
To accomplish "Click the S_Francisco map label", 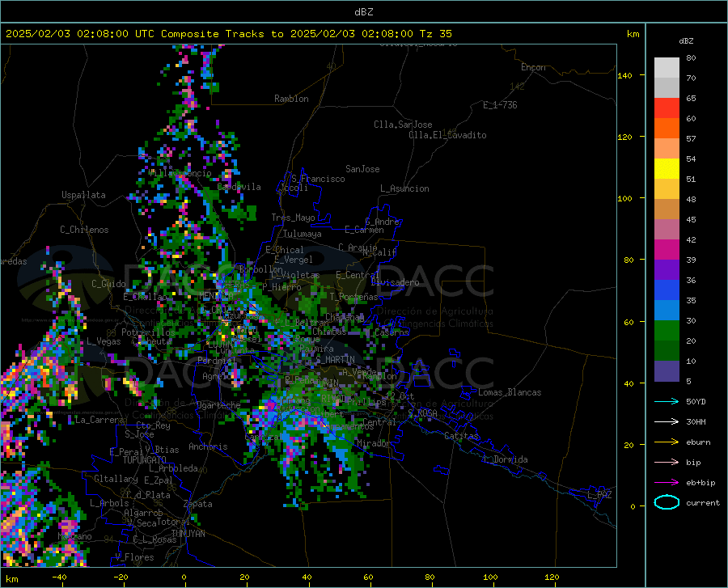I will [x=318, y=179].
